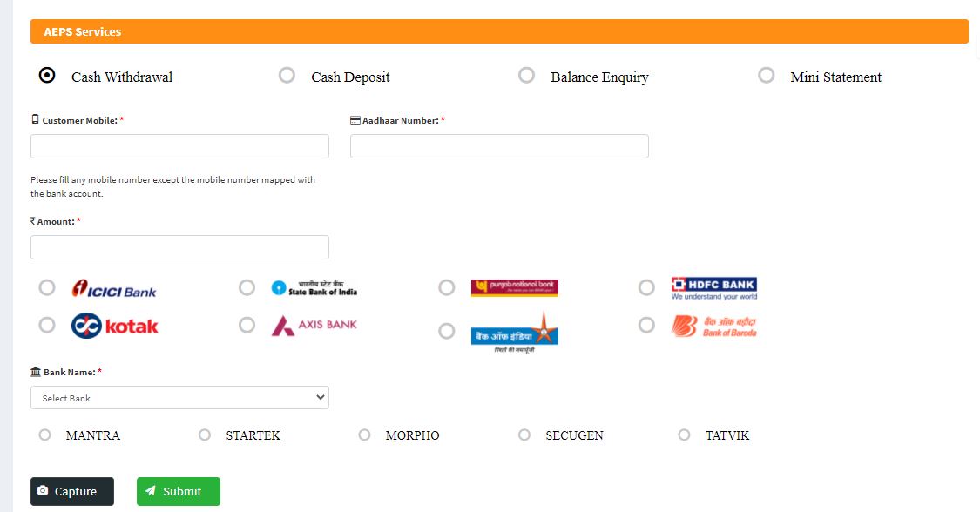Image resolution: width=980 pixels, height=512 pixels.
Task: Select the MORPHO device option
Action: [x=365, y=435]
